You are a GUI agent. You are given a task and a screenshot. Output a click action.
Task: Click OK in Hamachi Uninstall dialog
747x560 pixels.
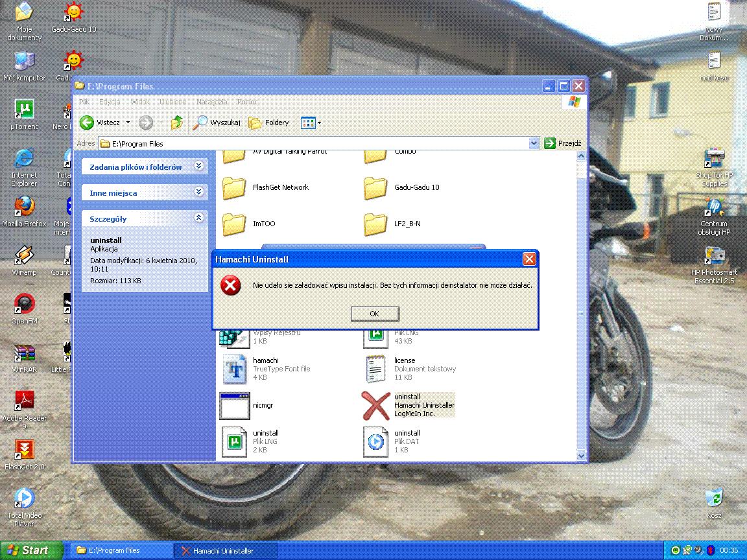pyautogui.click(x=374, y=314)
